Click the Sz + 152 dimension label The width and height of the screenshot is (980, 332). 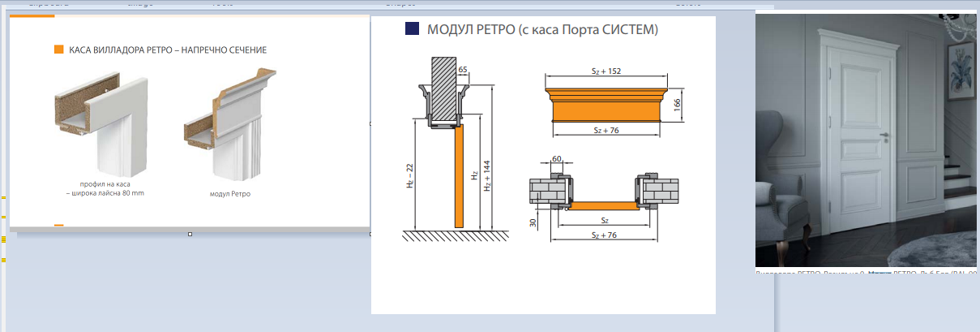(x=607, y=72)
